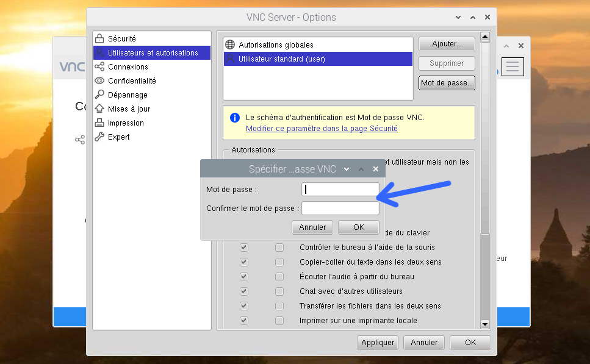Click the Impression printer icon
Viewport: 590px width, 364px height.
99,123
